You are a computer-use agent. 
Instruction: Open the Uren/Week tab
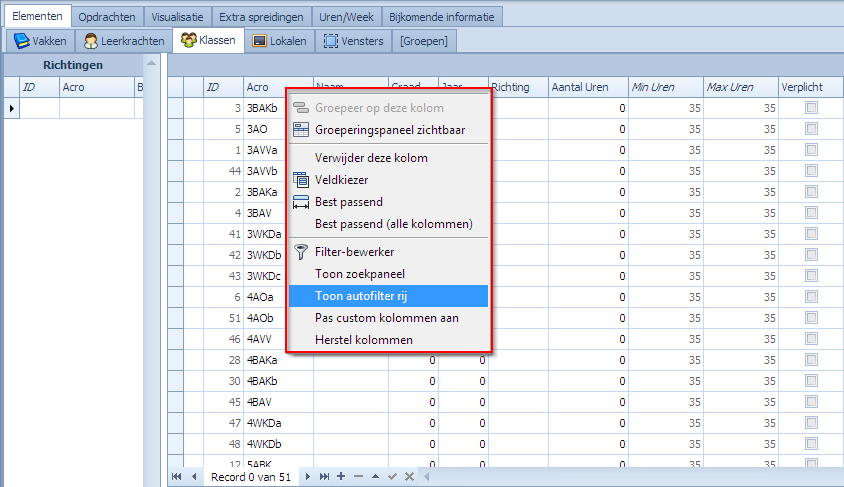click(x=346, y=17)
